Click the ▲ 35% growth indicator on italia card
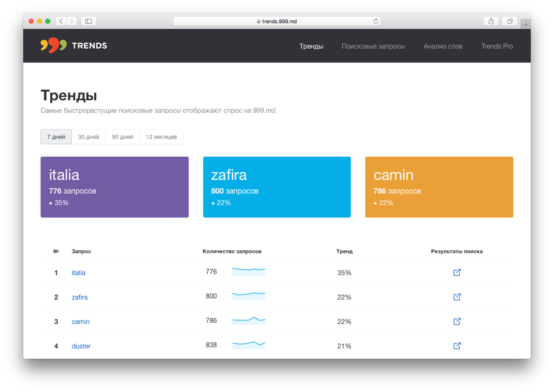The image size is (554, 392). [x=59, y=203]
